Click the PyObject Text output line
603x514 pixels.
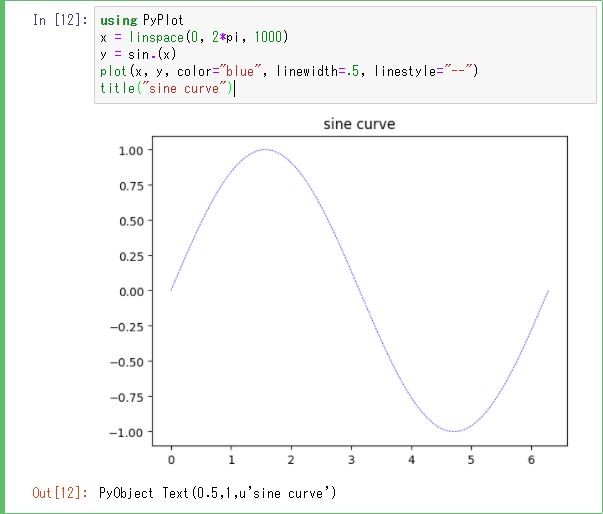click(217, 493)
